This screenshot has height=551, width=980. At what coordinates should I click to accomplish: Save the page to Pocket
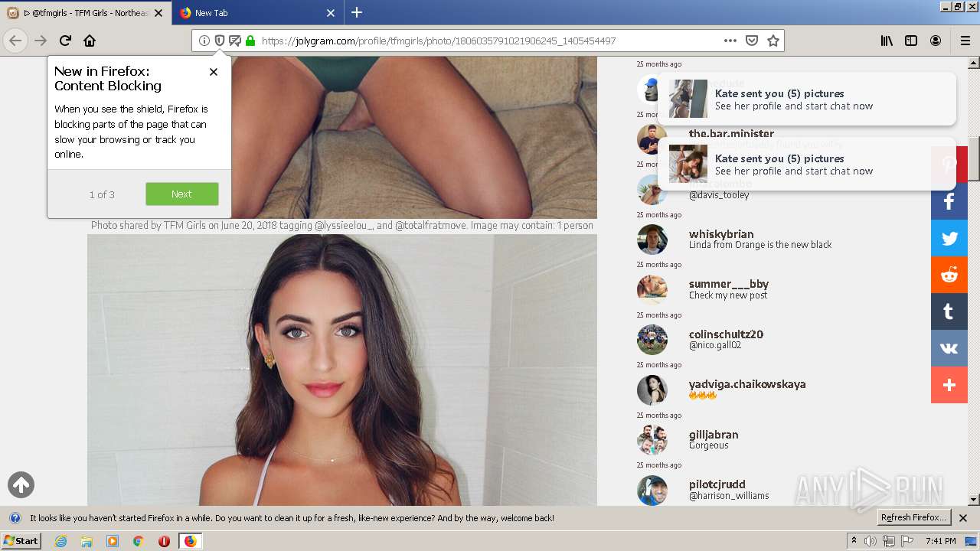click(x=752, y=41)
